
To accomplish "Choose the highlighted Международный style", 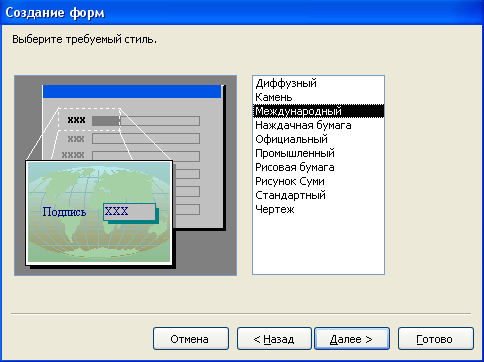I will [318, 111].
